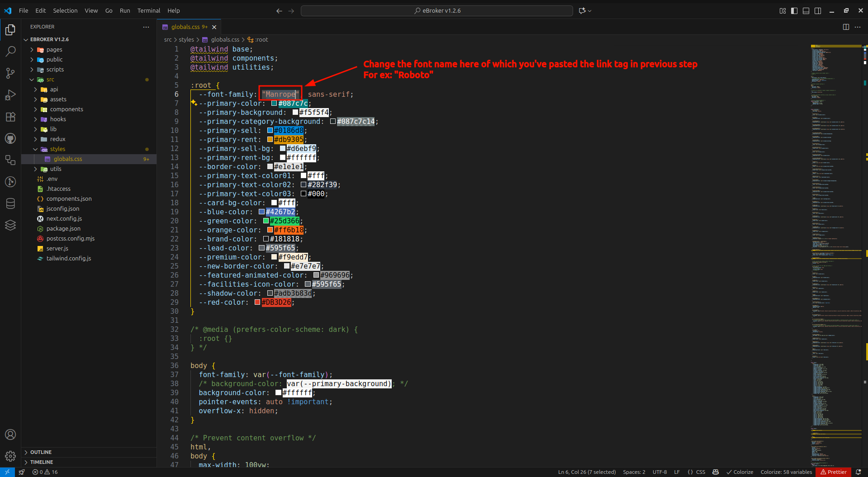Collapse the styles folder

click(x=57, y=149)
